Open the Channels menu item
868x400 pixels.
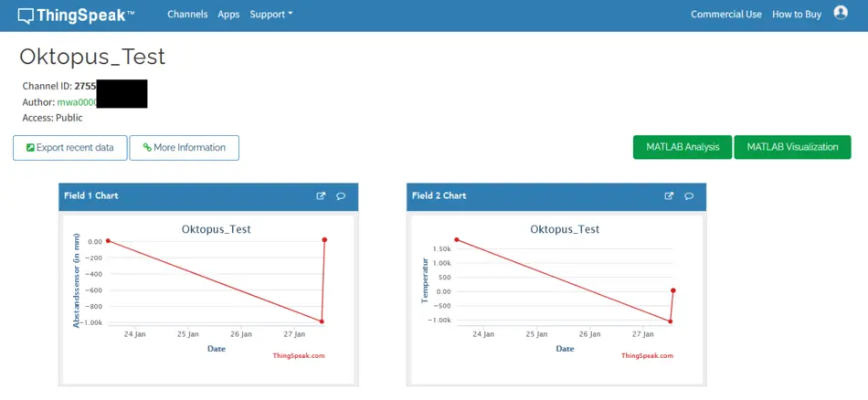click(187, 15)
